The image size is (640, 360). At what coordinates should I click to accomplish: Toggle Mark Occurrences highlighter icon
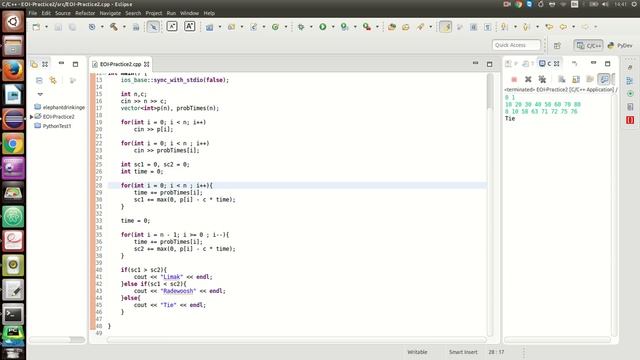[446, 27]
